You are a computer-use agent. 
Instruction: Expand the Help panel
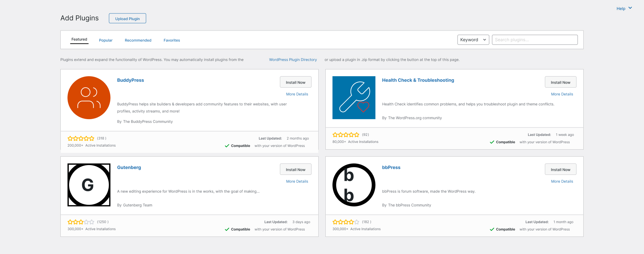click(x=623, y=8)
